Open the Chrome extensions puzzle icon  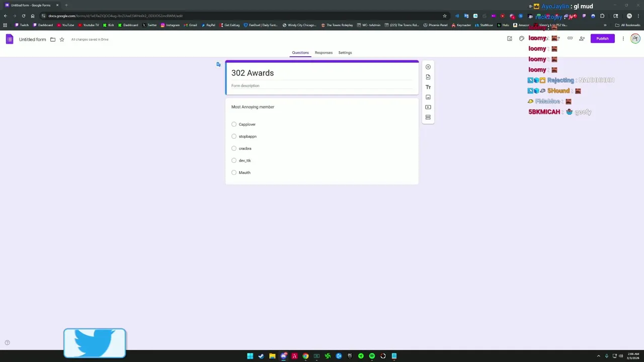coord(602,16)
